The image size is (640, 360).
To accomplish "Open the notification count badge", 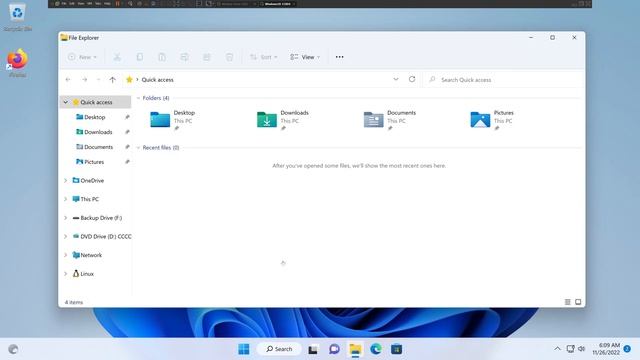I will point(627,349).
